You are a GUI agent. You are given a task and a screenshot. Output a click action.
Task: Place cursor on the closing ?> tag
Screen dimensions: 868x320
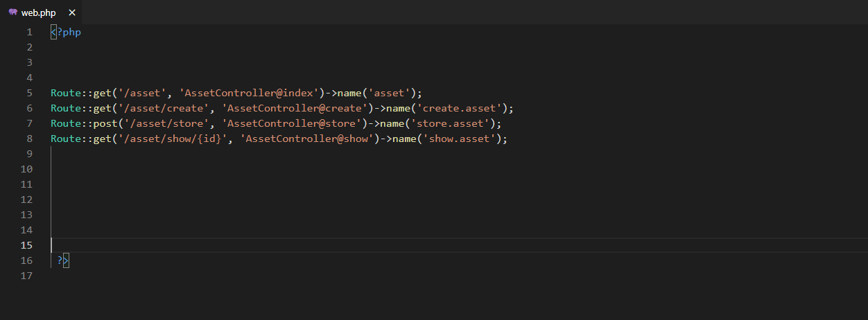click(63, 260)
